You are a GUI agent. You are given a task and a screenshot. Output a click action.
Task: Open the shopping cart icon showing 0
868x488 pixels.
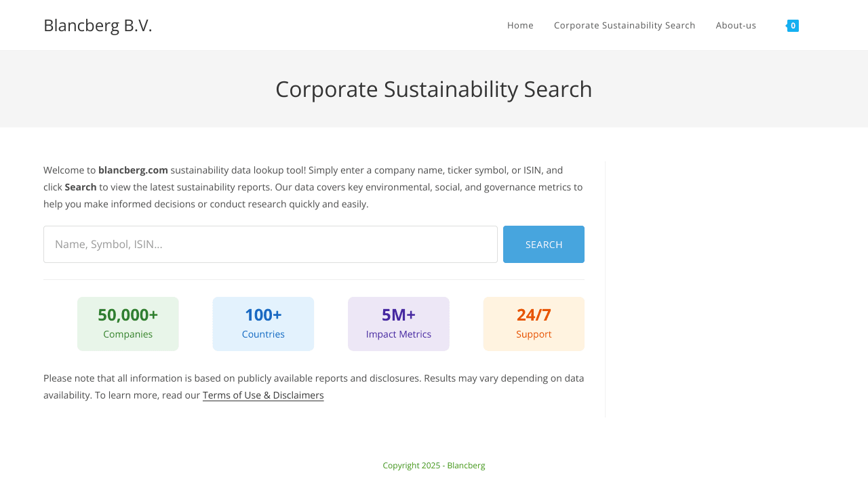tap(792, 26)
